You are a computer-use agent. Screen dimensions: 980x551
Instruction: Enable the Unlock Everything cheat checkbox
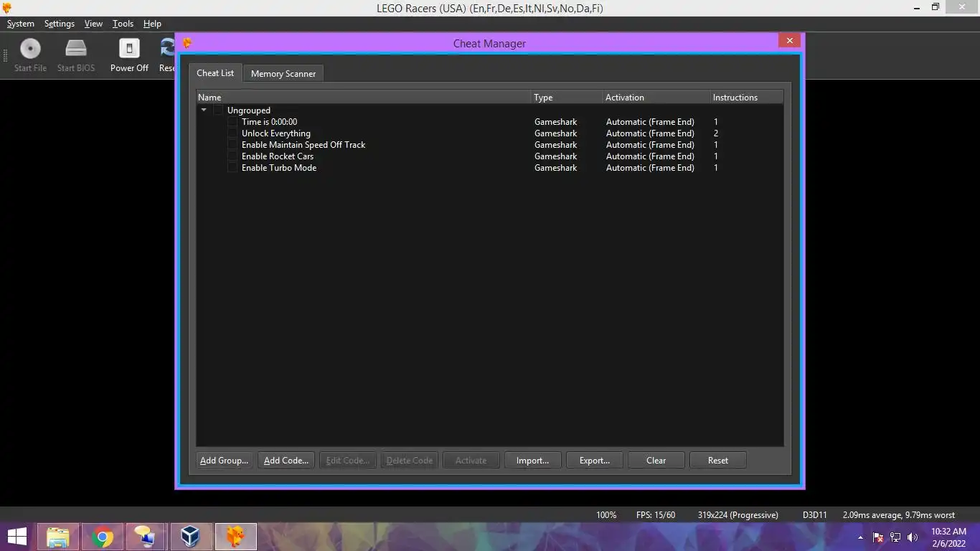232,133
